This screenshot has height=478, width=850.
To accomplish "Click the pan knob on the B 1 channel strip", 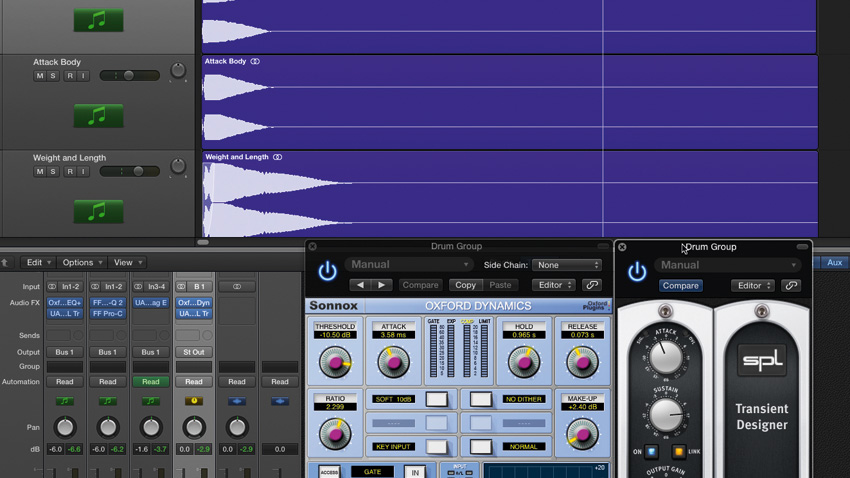I will click(194, 427).
